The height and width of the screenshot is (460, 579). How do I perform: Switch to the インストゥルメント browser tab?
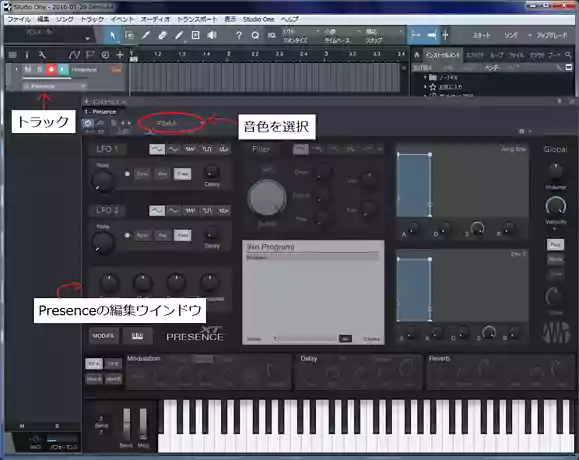coord(442,55)
